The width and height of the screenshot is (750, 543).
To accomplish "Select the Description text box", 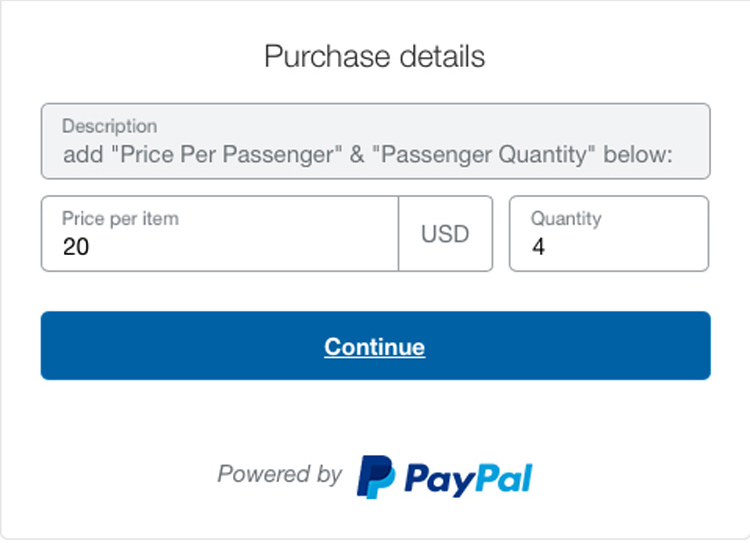I will point(375,141).
